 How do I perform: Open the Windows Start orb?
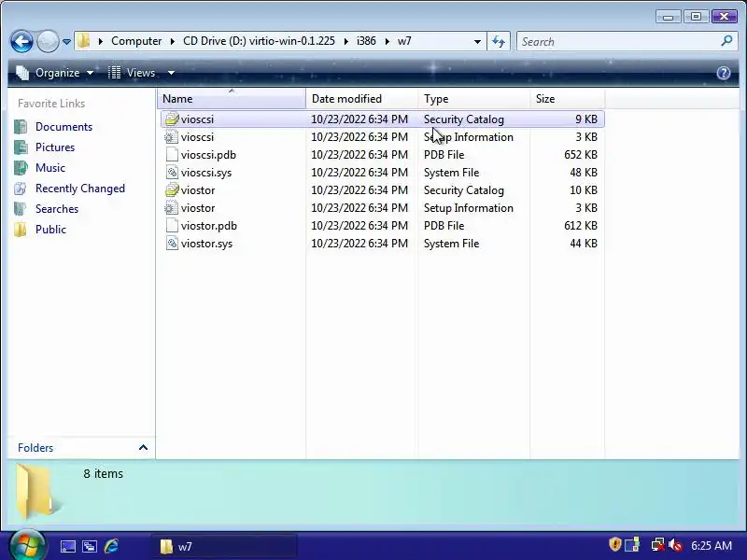(x=28, y=546)
